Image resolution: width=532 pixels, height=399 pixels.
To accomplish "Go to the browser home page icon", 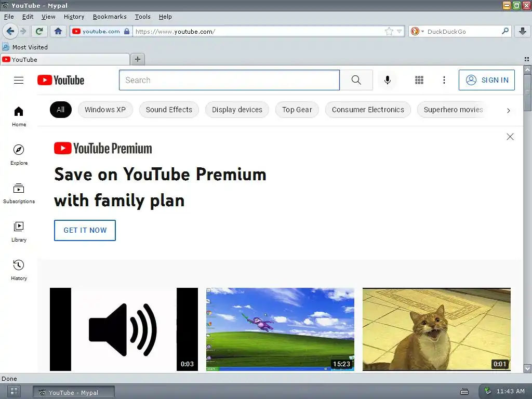I will coord(58,32).
